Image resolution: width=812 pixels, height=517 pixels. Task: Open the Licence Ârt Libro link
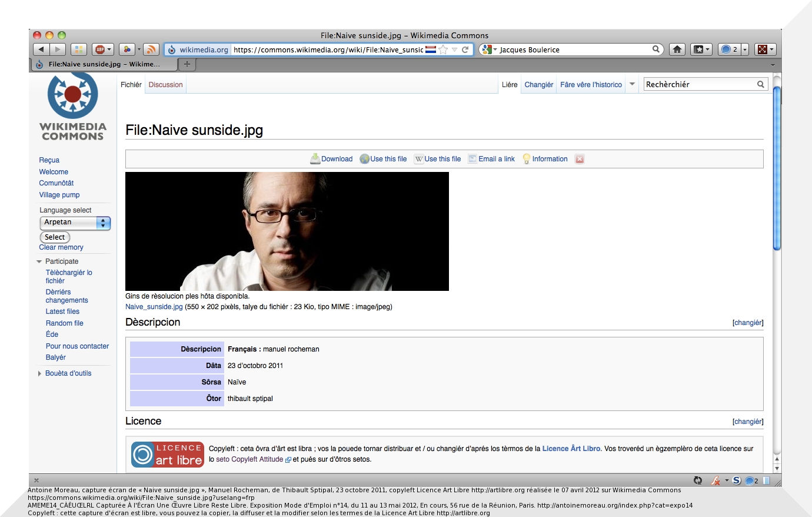coord(571,449)
